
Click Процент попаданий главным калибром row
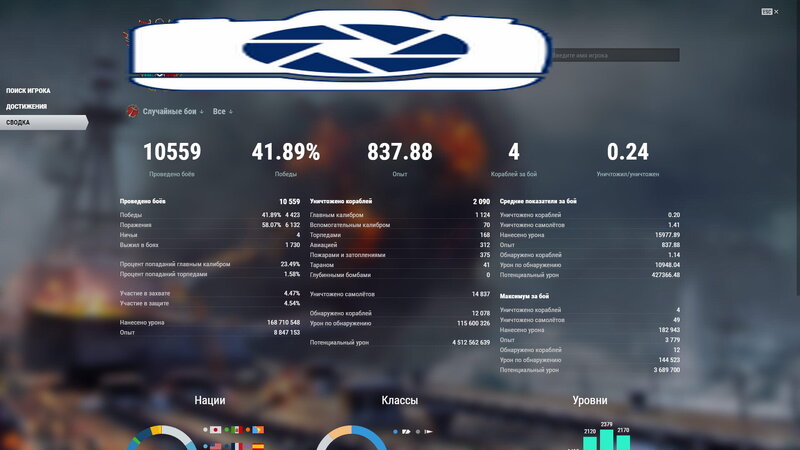tap(210, 264)
